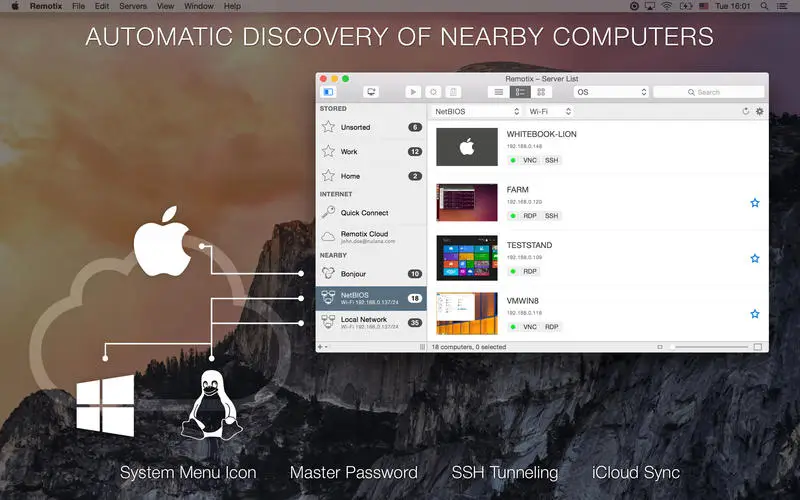
Task: Open the FARM Ubuntu desktop thumbnail
Action: 467,203
